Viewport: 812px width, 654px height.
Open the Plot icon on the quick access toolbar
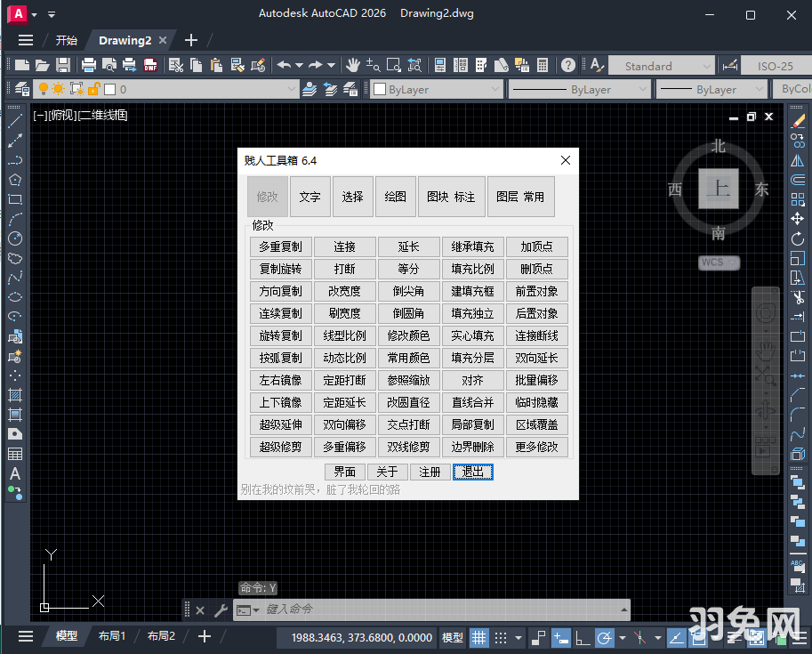(87, 64)
